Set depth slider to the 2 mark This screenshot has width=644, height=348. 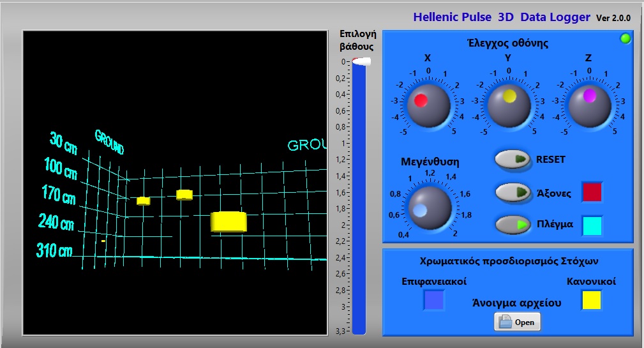pos(359,225)
